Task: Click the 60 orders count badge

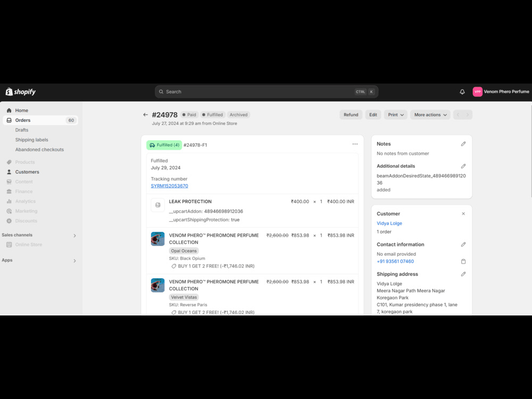Action: (x=71, y=120)
